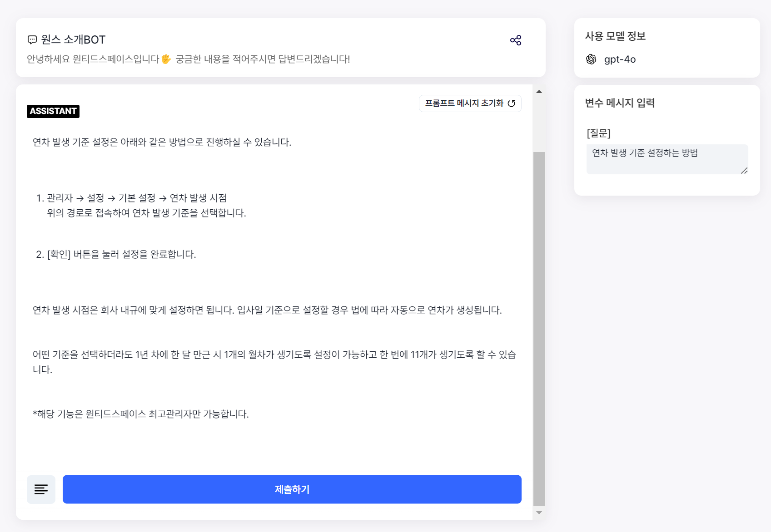Click the 변수 메시지 입력 heading

click(620, 103)
